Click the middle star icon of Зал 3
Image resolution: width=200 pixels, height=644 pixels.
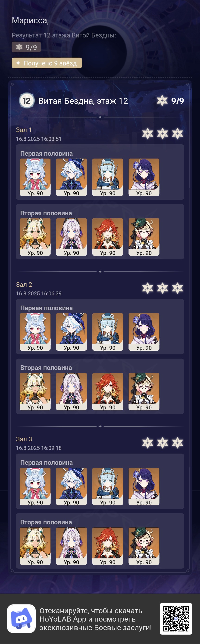pyautogui.click(x=163, y=443)
